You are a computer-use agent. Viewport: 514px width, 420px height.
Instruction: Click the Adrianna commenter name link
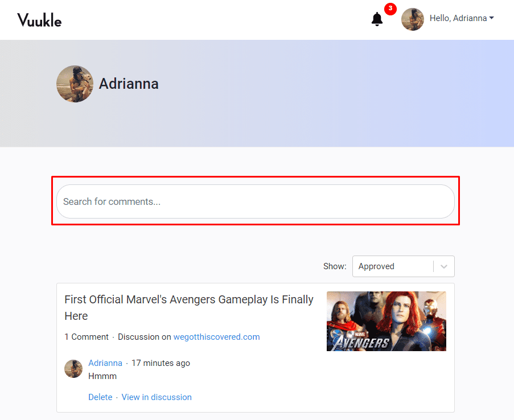(105, 363)
